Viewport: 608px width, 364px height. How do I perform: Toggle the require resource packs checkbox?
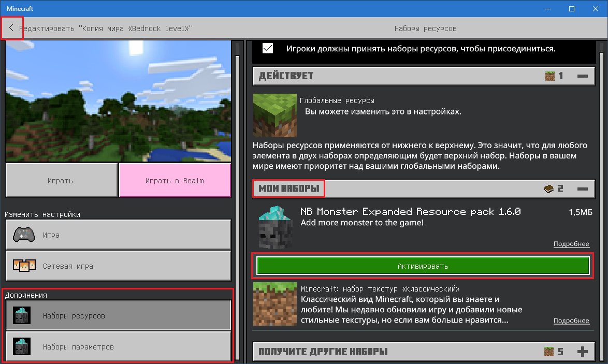pos(268,49)
